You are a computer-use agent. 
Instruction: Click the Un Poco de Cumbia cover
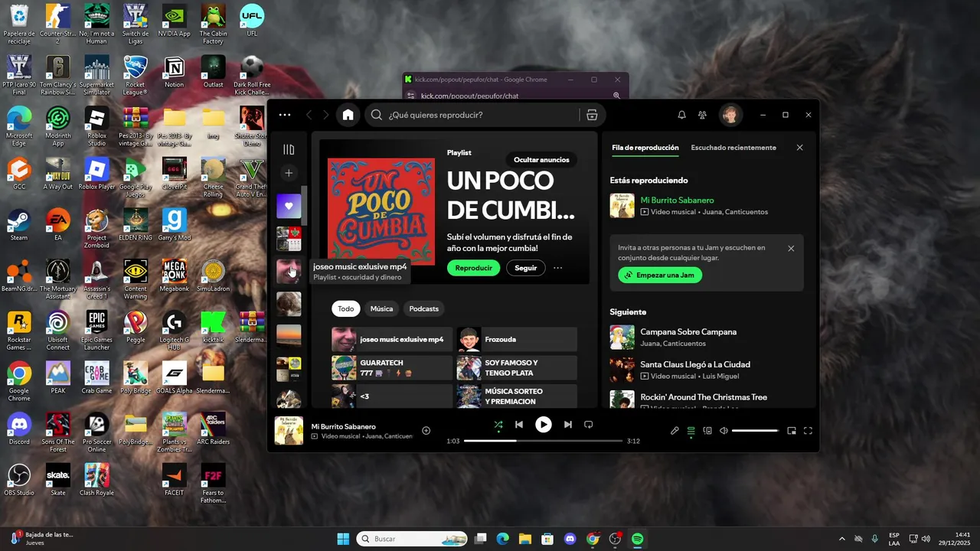381,210
